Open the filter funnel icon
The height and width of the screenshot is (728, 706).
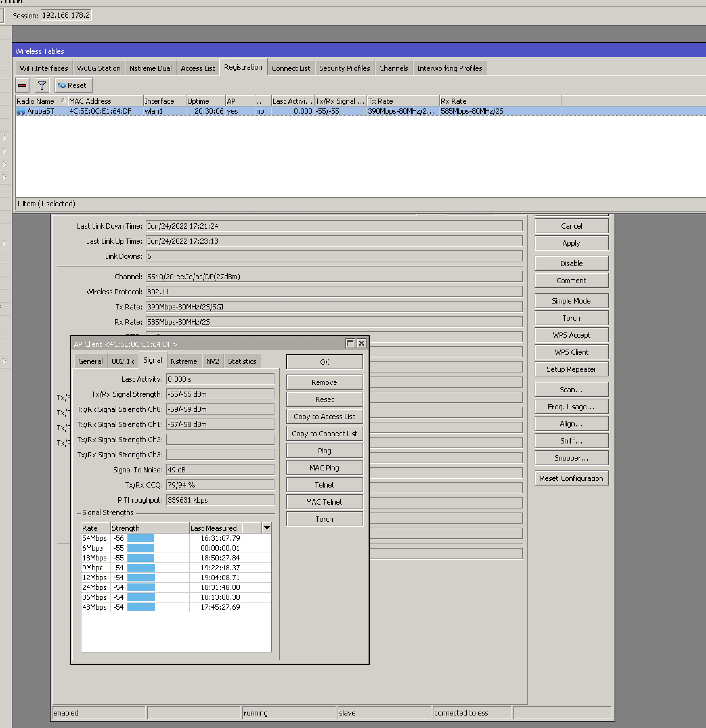coord(42,85)
